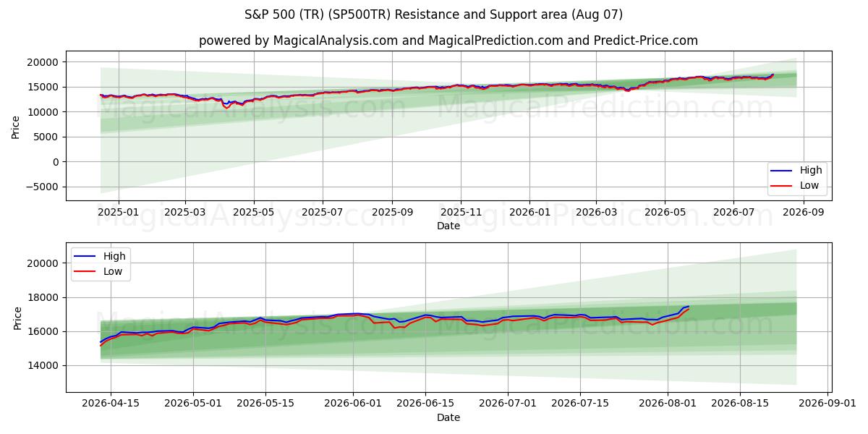Screen dimensions: 868x434
Task: Click the 14000 price label on bottom chart
Action: [43, 365]
